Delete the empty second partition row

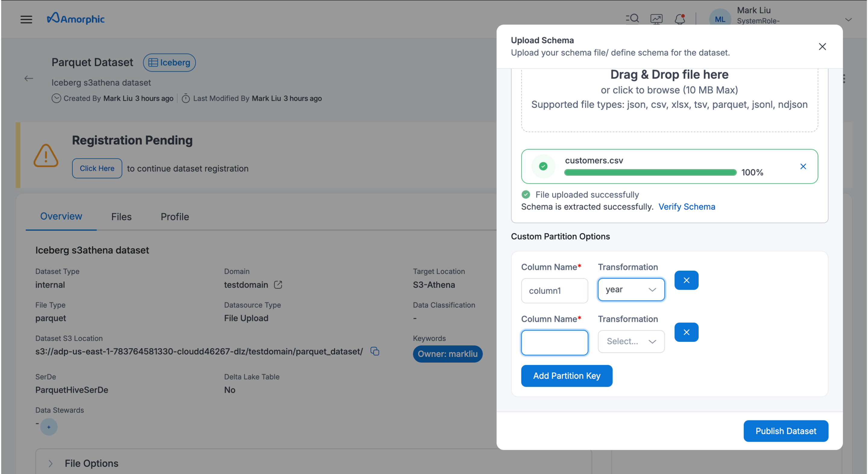(686, 332)
